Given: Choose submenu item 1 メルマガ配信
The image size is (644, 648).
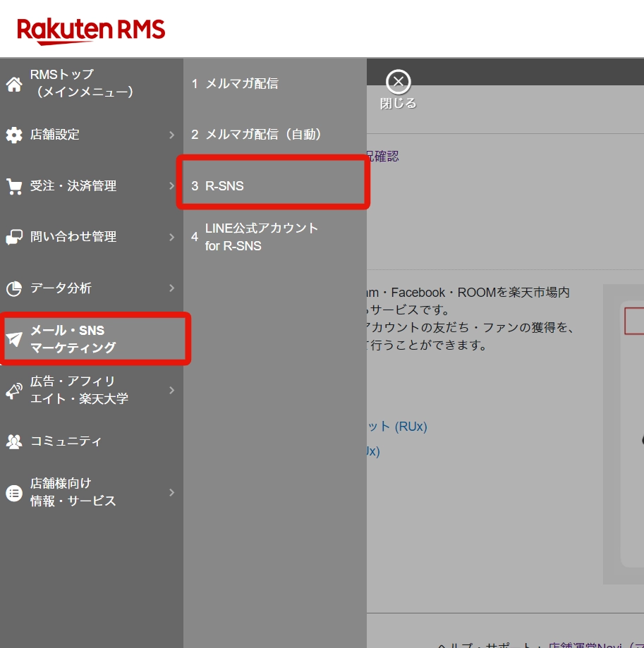Looking at the screenshot, I should (275, 83).
